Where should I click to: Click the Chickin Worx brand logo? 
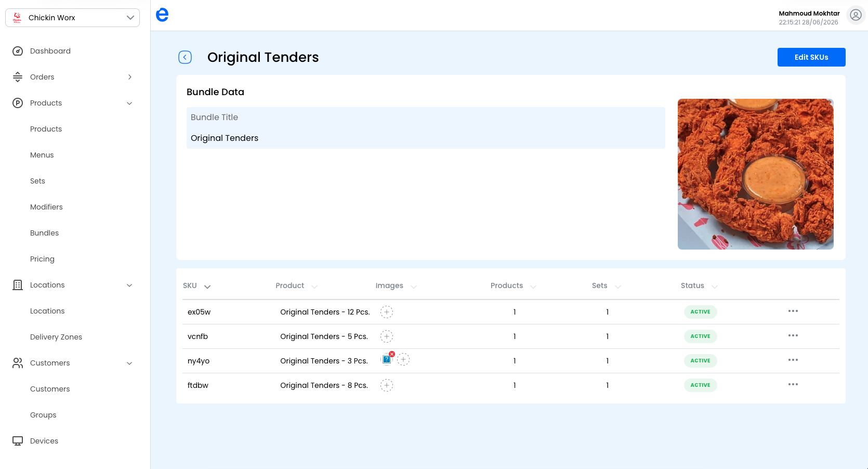[x=17, y=18]
